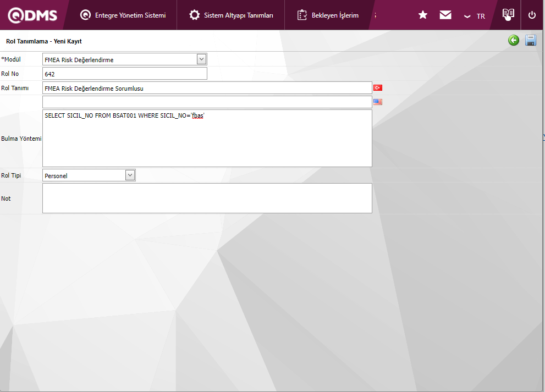Click the Not label
545x392 pixels.
6,198
